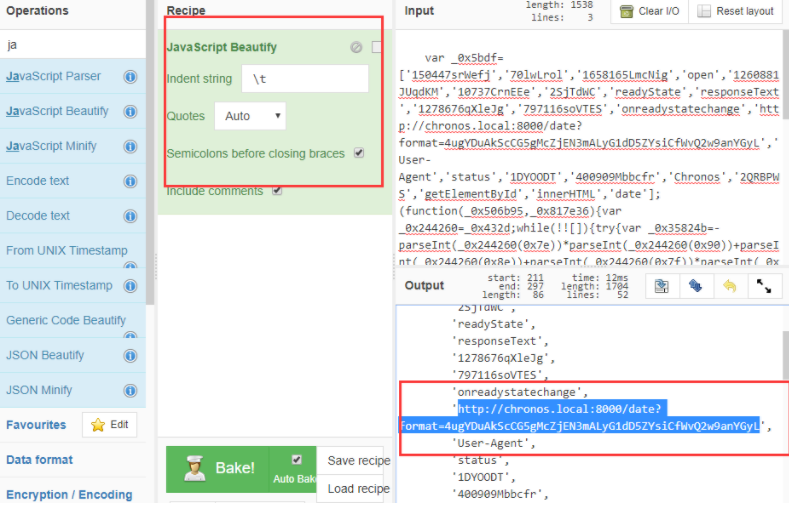This screenshot has height=510, width=789.
Task: Disable the JavaScript Beautify recipe step
Action: click(x=356, y=47)
